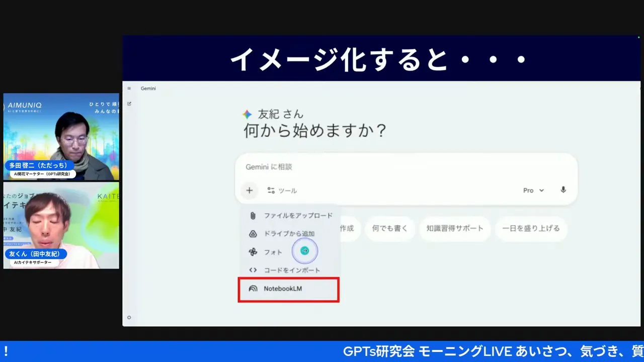The image size is (644, 362).
Task: Click the Google Photos pinwheel icon
Action: (x=253, y=252)
